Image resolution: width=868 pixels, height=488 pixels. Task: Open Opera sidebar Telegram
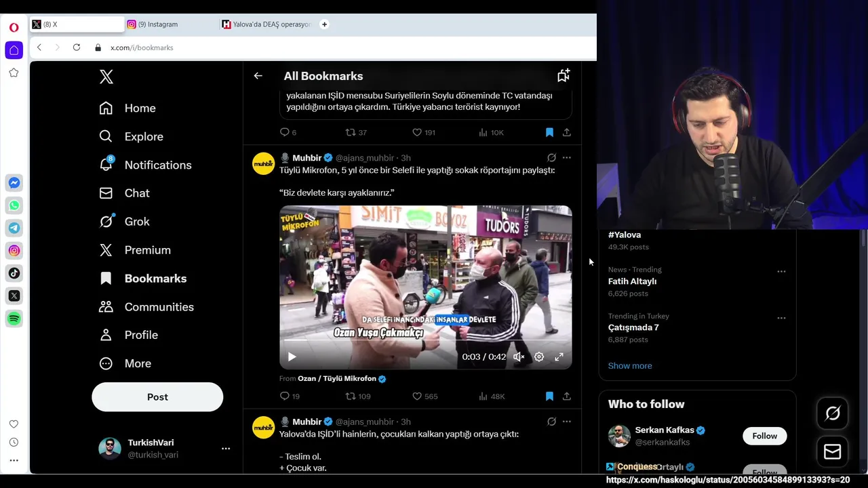[x=14, y=228]
